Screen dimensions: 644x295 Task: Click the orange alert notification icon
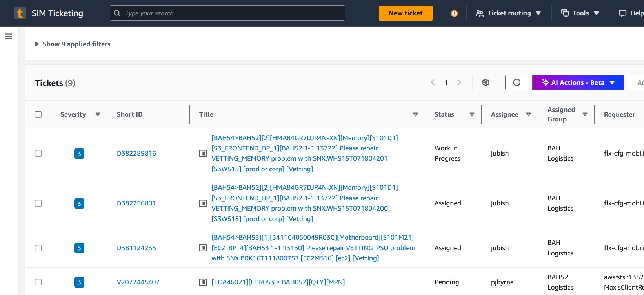(454, 13)
